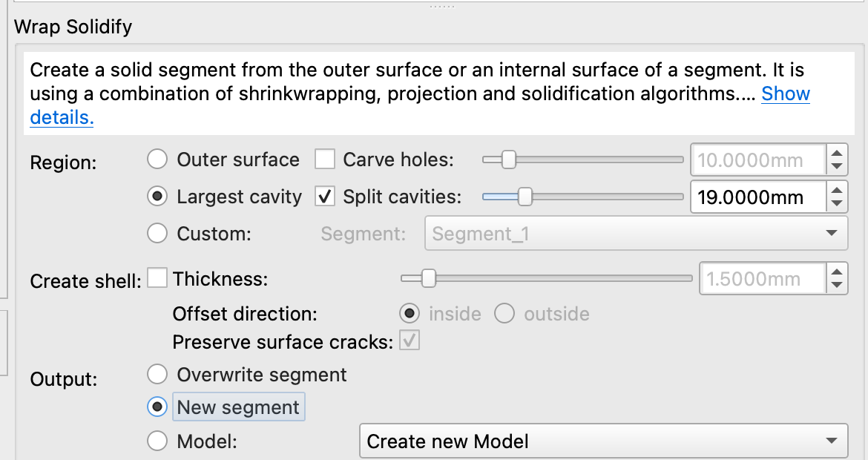Viewport: 868px width, 460px height.
Task: Select the Largest cavity region option
Action: pos(157,197)
